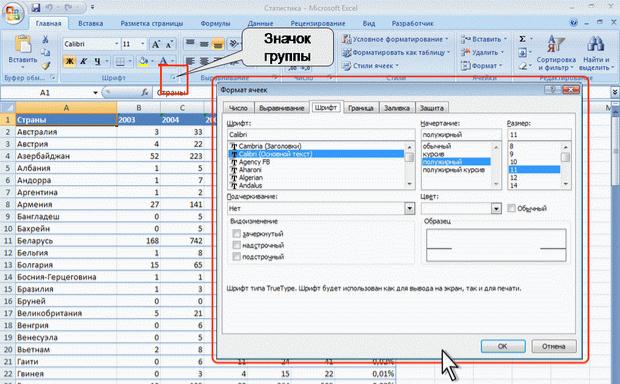Check the надстрочный checkbox

click(x=236, y=245)
